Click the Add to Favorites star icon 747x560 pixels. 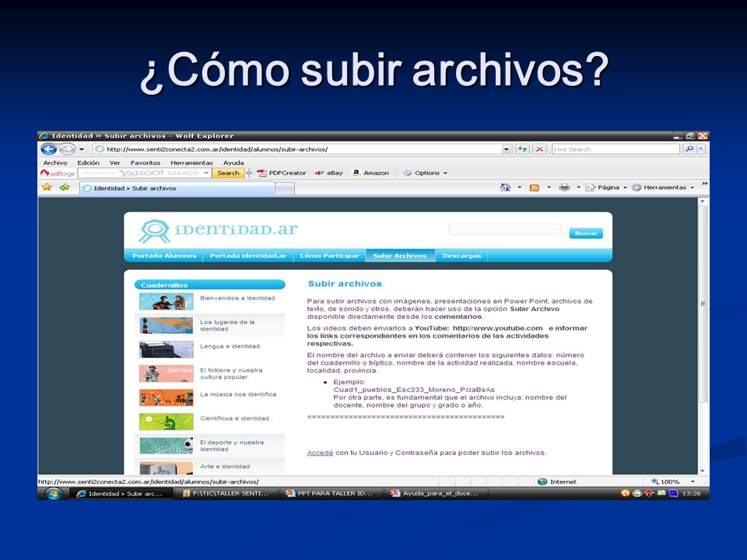[x=65, y=187]
